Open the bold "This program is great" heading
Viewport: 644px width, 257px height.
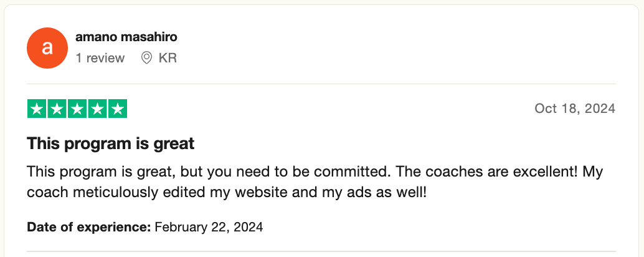tap(111, 143)
